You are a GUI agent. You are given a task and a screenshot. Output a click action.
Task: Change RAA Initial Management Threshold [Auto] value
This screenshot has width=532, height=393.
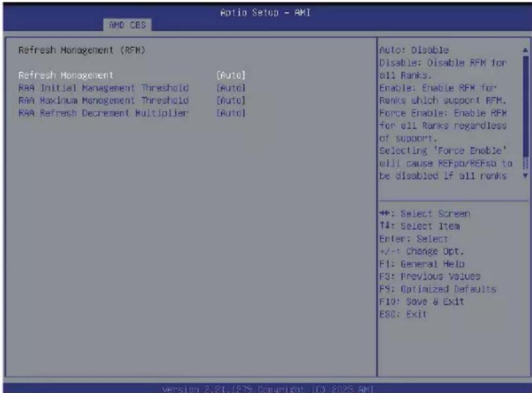click(231, 88)
